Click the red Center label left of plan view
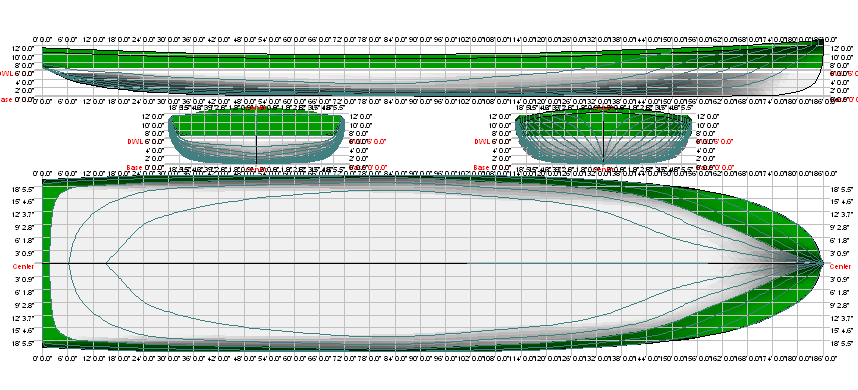This screenshot has width=858, height=390. [x=22, y=266]
